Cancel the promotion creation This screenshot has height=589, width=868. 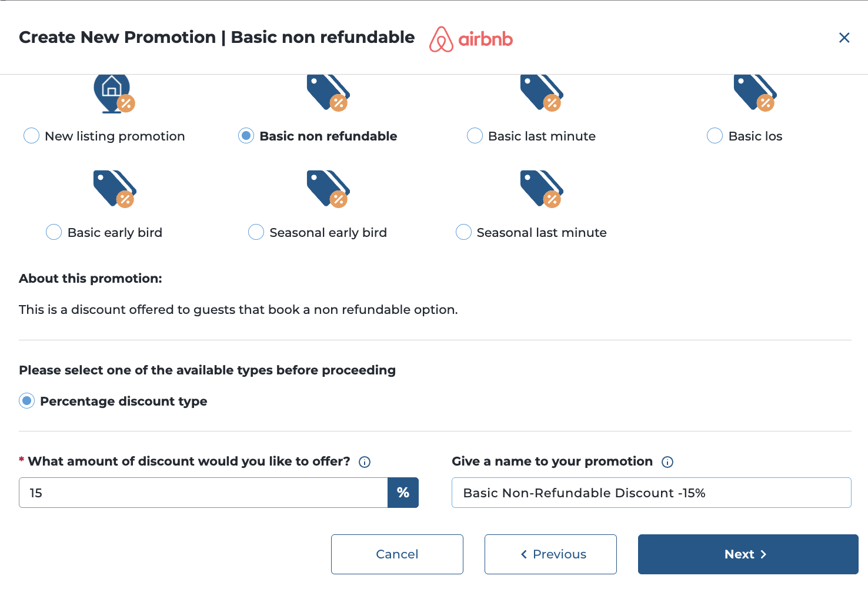(397, 554)
